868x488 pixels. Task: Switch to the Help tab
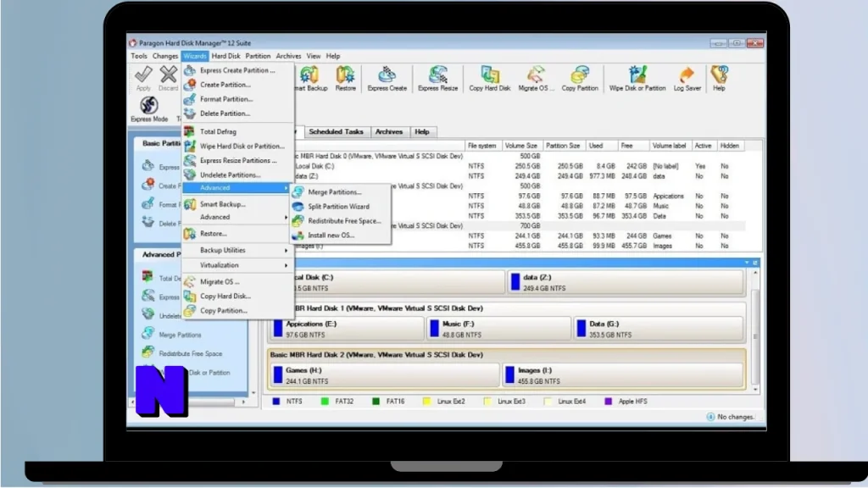(x=422, y=131)
